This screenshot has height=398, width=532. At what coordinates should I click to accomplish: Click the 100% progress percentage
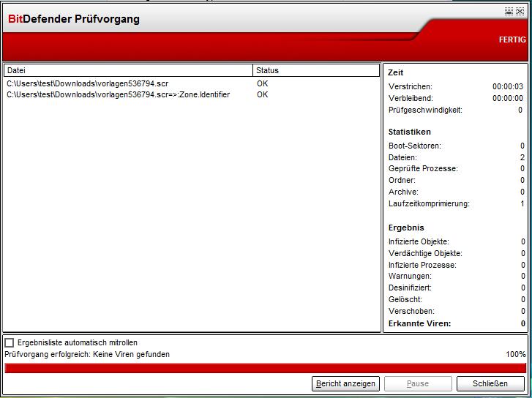point(516,355)
